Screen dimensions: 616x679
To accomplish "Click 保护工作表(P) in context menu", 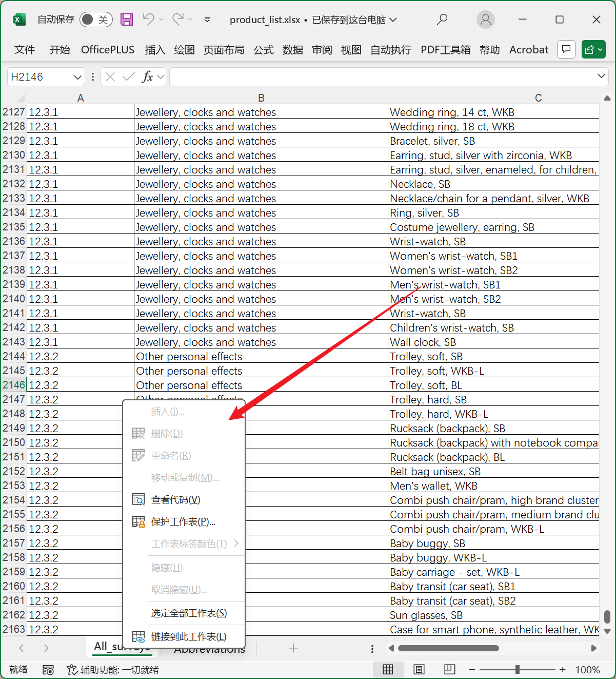I will click(183, 521).
